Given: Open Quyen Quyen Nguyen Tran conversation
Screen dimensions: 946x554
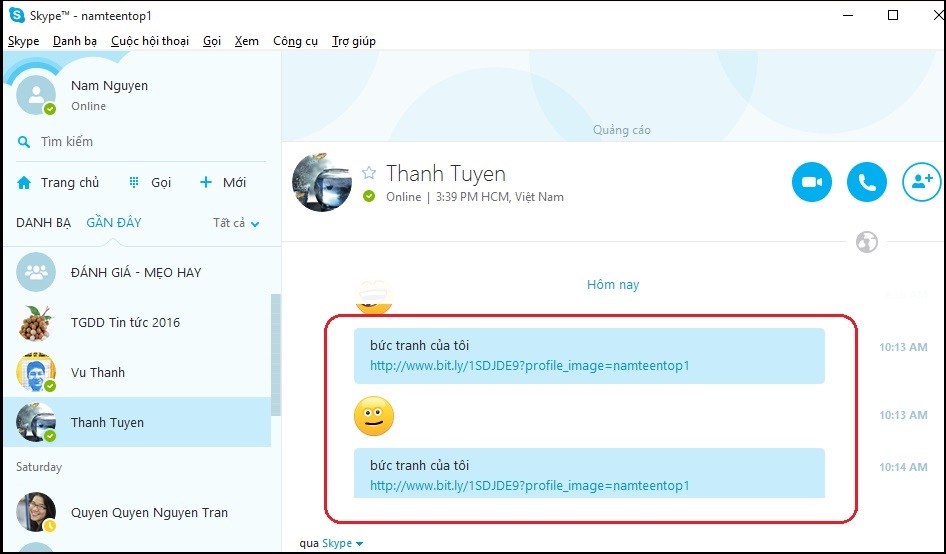Looking at the screenshot, I should click(x=137, y=512).
